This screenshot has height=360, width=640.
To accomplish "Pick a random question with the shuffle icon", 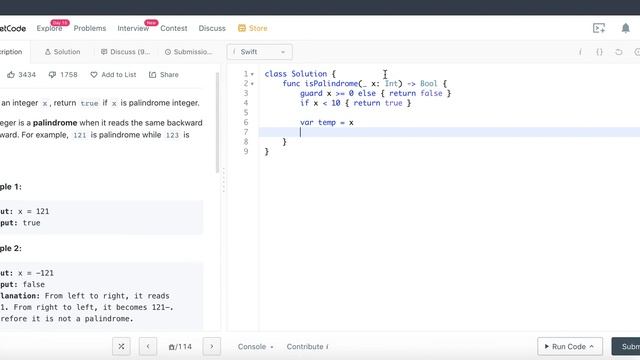I will coord(121,347).
